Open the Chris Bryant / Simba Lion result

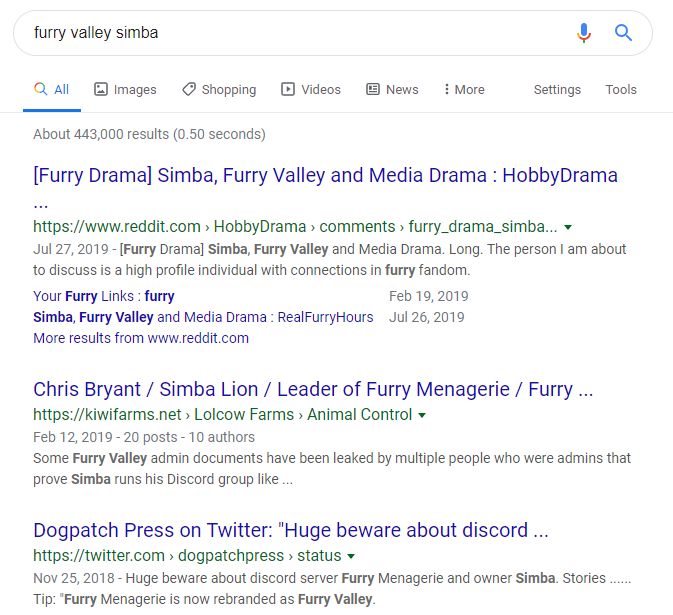(313, 389)
